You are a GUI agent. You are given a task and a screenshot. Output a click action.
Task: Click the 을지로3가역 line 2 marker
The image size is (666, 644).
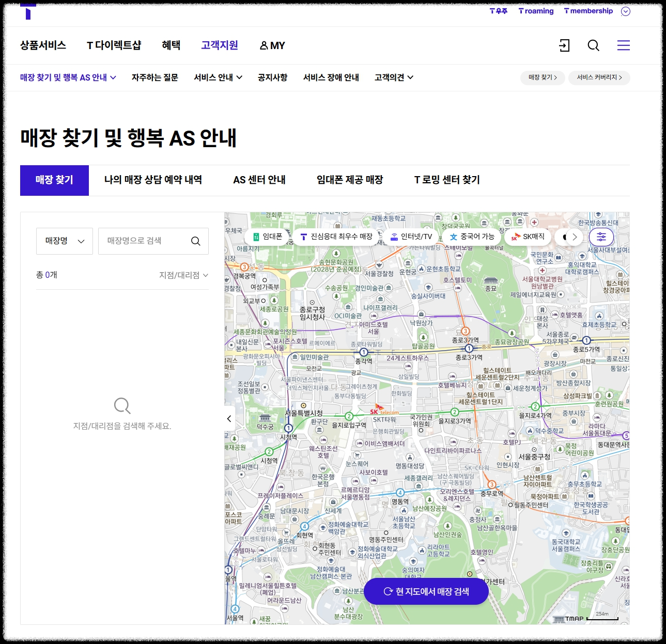455,412
